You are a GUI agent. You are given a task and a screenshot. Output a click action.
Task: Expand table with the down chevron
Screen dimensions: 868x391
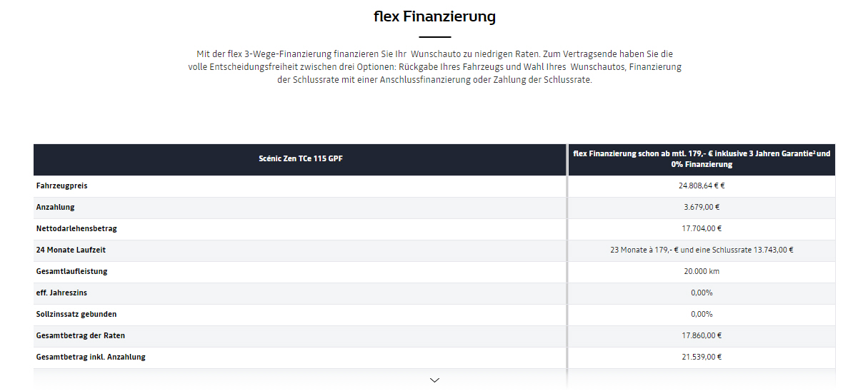pos(434,380)
